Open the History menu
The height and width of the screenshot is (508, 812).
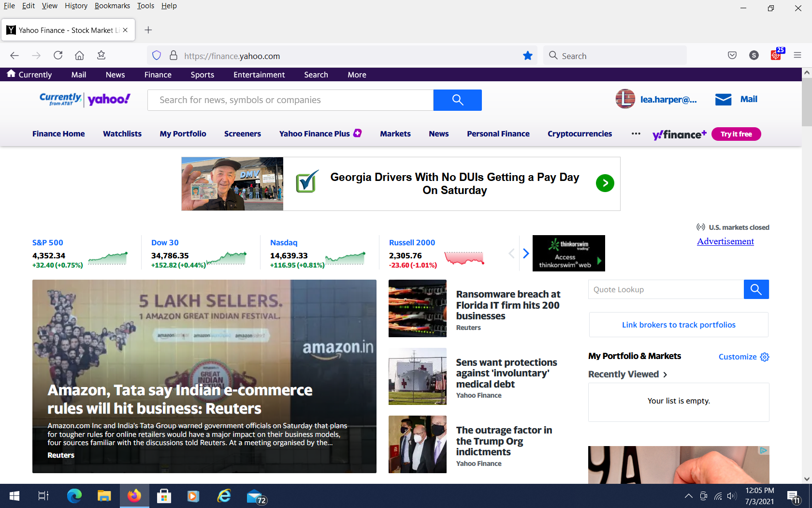click(76, 6)
